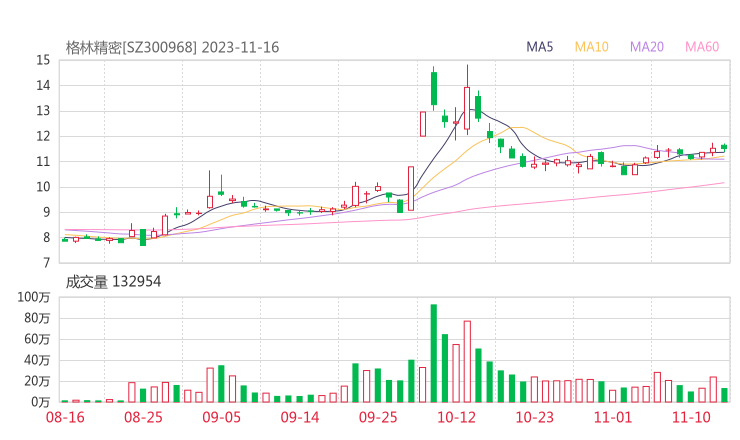
Task: Click the 09-25 date axis label
Action: (x=378, y=417)
